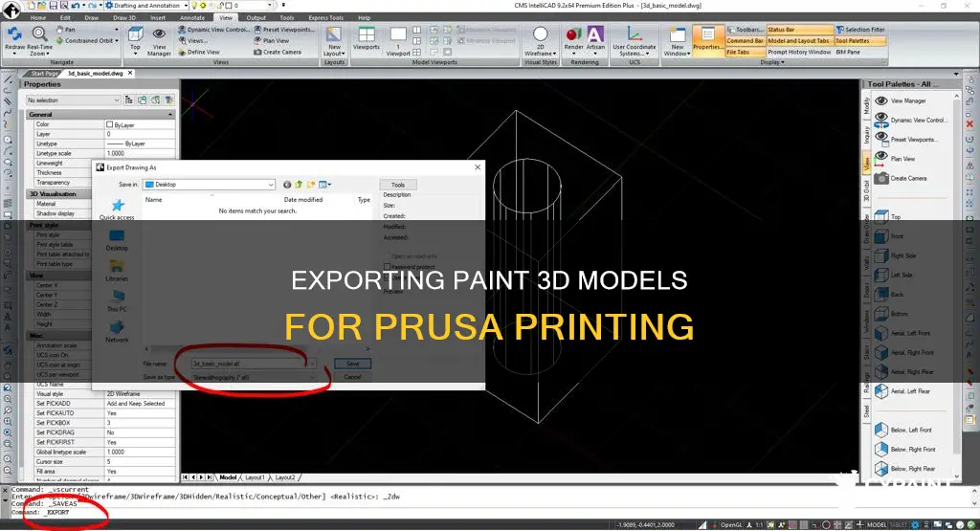Open the Drafting and Annotation workspace dropdown
Screen dimensions: 980x531
pos(186,6)
